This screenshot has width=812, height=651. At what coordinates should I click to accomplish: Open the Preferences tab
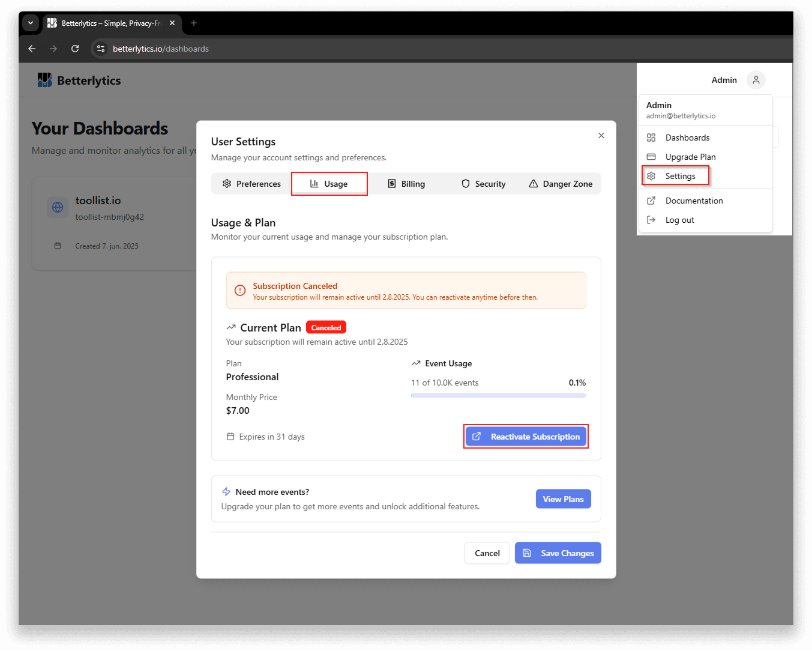(x=251, y=184)
